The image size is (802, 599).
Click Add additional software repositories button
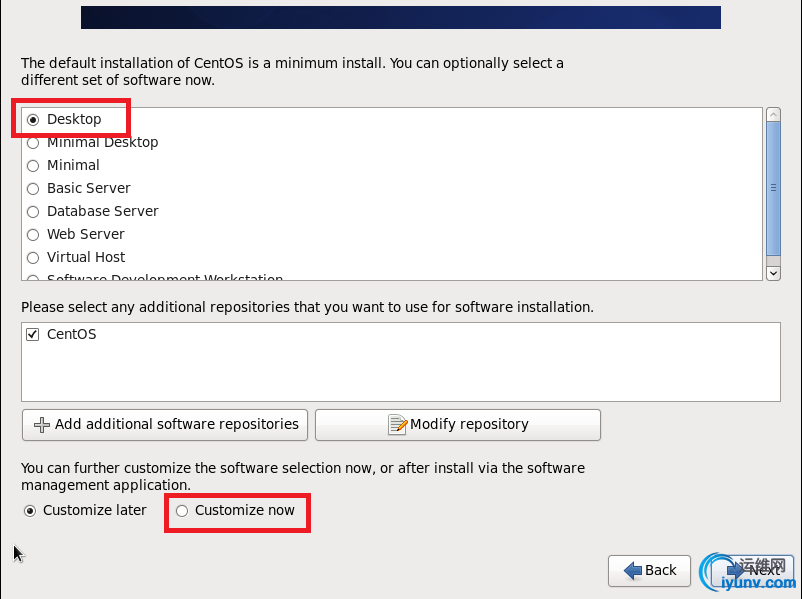click(x=164, y=425)
